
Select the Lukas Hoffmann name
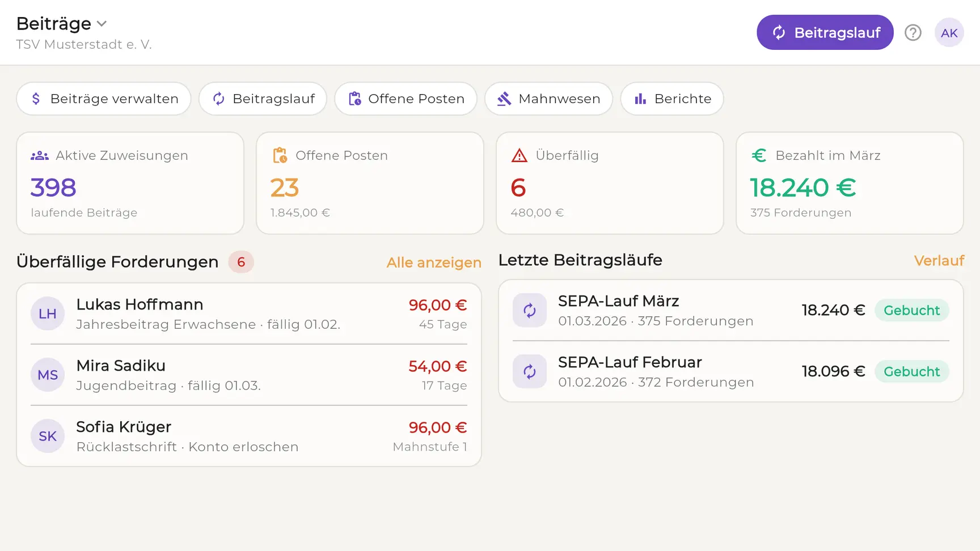tap(140, 304)
